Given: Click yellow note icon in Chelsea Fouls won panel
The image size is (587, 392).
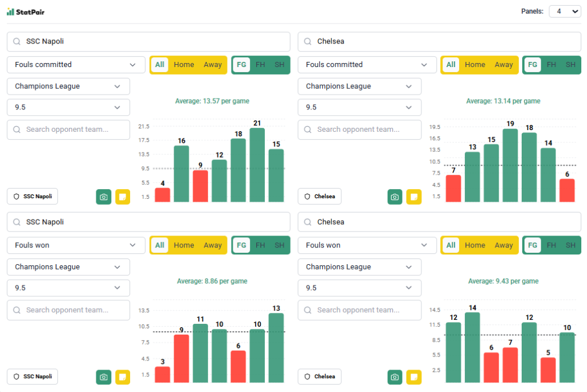Looking at the screenshot, I should [x=414, y=377].
